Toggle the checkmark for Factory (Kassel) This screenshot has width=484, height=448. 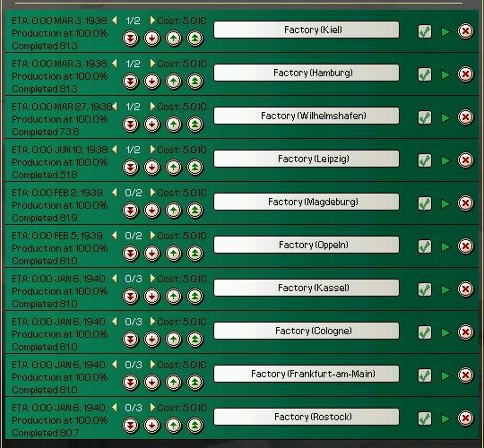pos(425,289)
